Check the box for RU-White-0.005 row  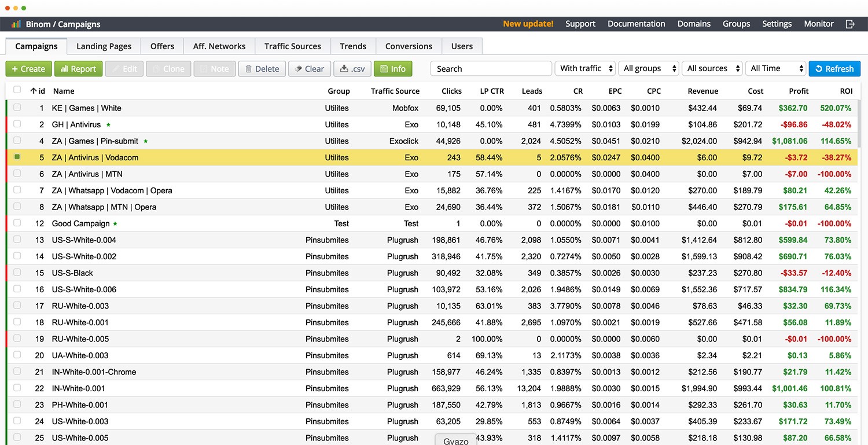pyautogui.click(x=17, y=338)
